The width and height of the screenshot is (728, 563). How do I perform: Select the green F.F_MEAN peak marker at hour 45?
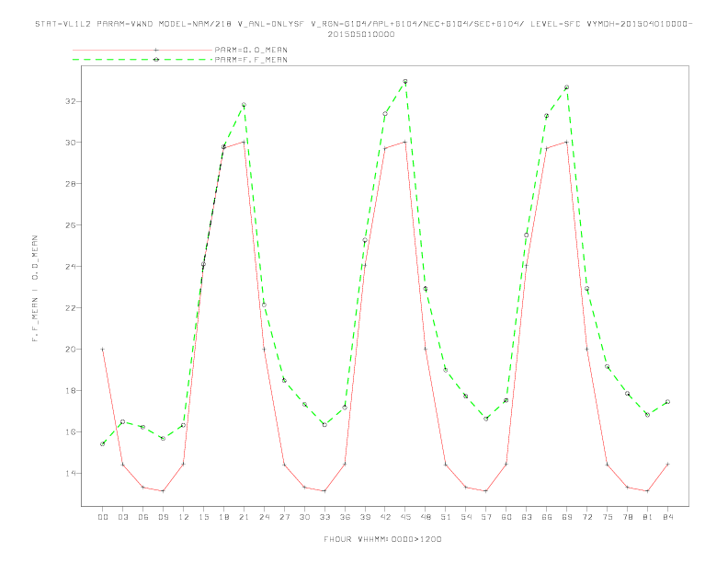click(405, 81)
